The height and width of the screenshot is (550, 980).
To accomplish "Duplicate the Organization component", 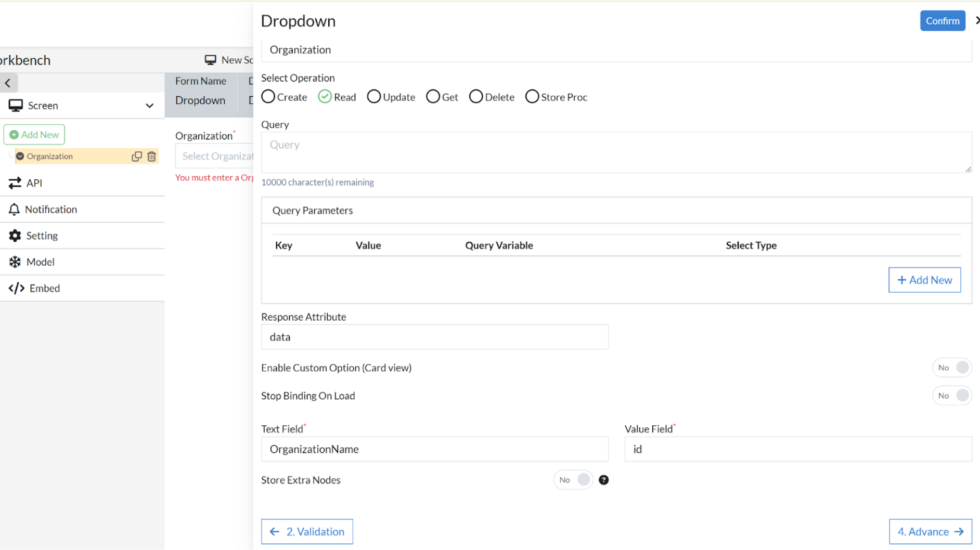I will [x=136, y=156].
